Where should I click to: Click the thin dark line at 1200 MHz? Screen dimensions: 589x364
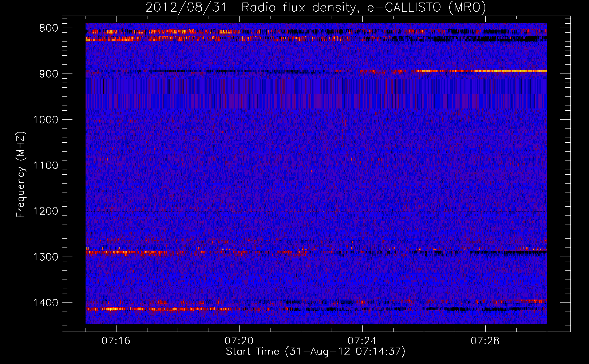click(x=316, y=211)
